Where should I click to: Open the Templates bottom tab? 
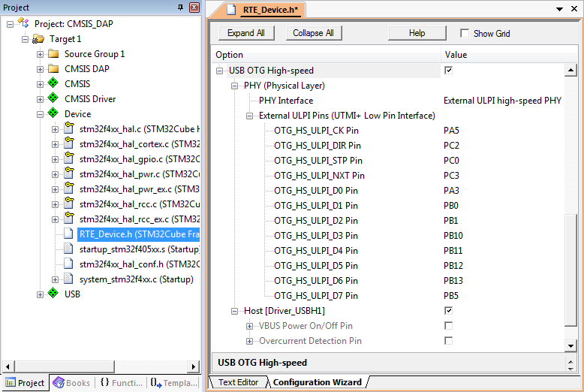tap(174, 383)
